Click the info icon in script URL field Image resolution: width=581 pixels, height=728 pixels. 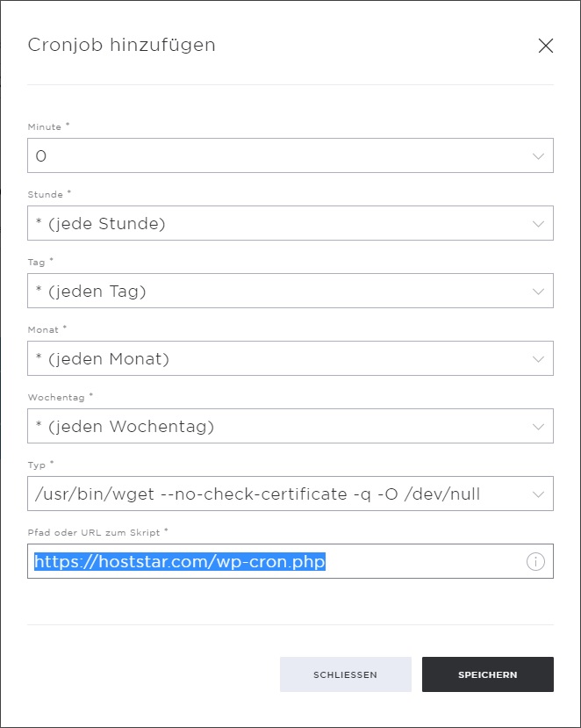click(535, 562)
